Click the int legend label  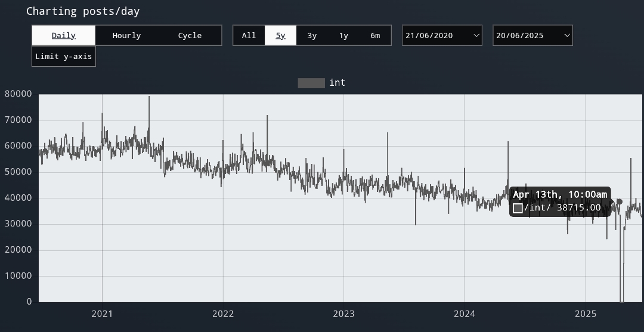click(x=337, y=83)
